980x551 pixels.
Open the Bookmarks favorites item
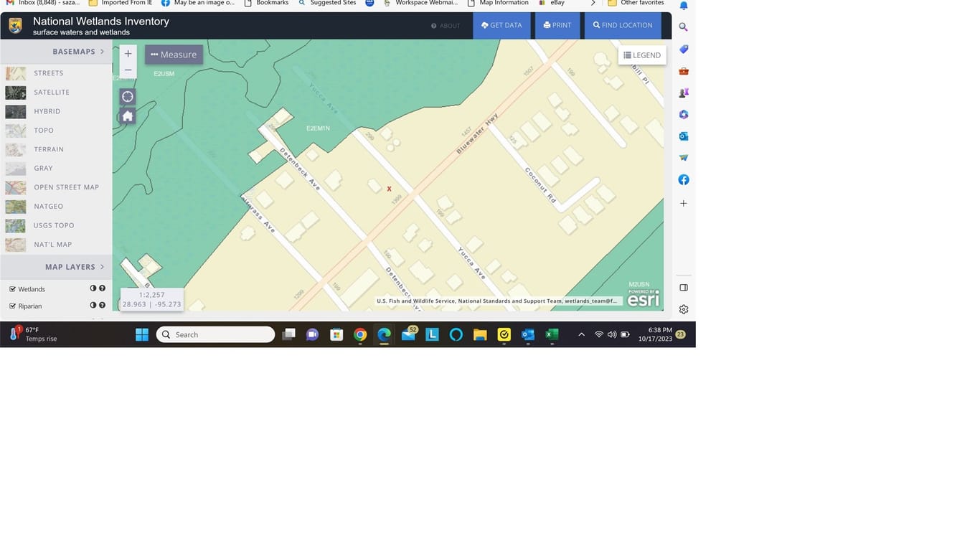pos(266,3)
